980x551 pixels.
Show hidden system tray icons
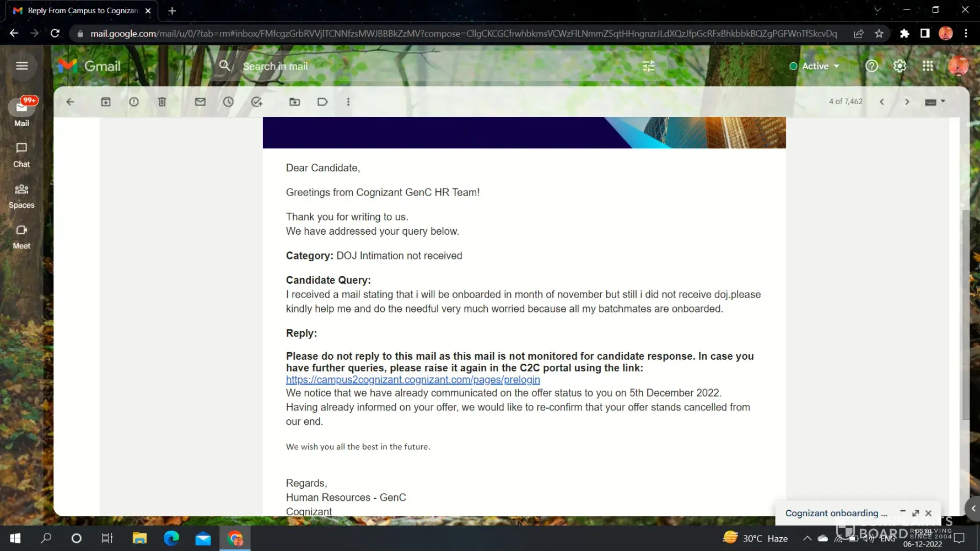(x=807, y=538)
